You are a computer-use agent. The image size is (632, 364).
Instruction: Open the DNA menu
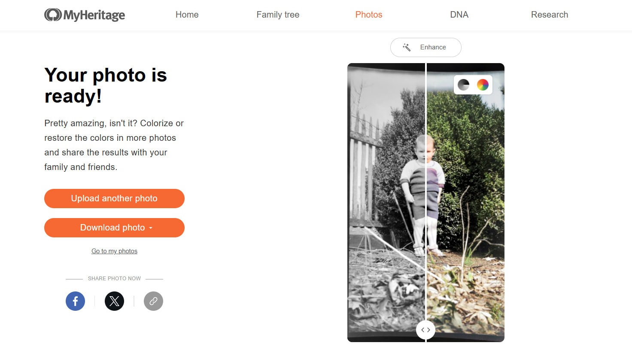(x=459, y=15)
